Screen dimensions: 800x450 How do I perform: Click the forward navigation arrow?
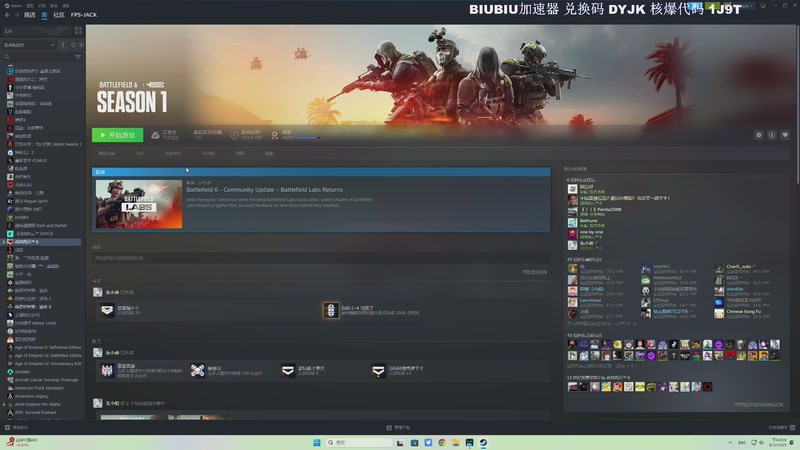16,15
